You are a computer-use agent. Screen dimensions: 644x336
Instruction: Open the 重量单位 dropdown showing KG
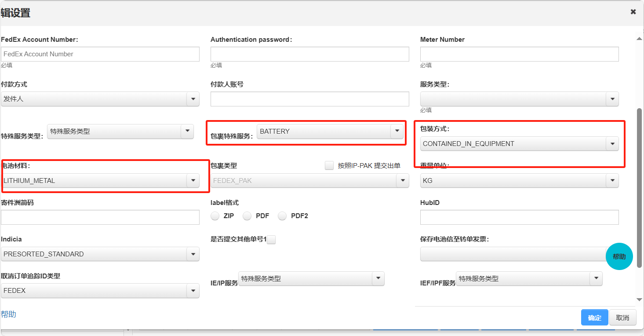click(x=520, y=180)
